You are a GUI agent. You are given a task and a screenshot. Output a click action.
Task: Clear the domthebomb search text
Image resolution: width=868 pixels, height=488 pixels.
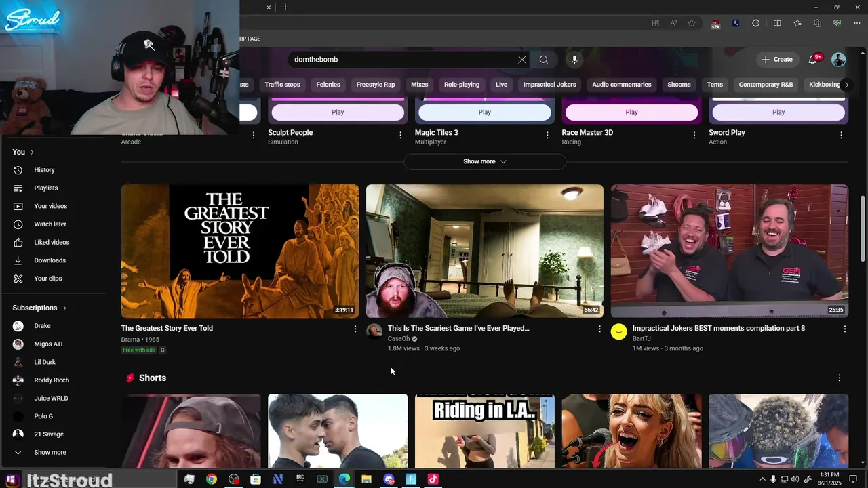522,60
